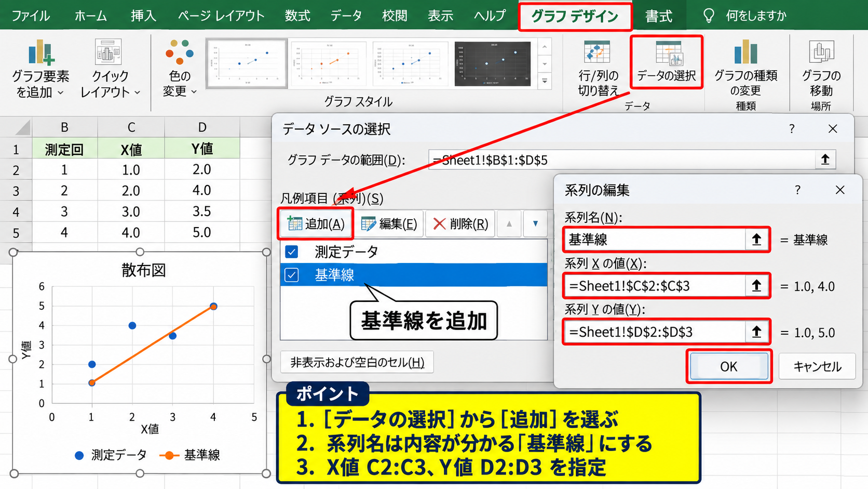Click the 何をしますか search lightbulb
The height and width of the screenshot is (489, 868).
pyautogui.click(x=709, y=16)
